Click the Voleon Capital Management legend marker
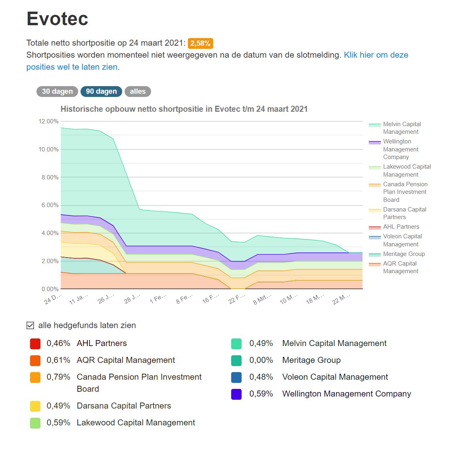Image resolution: width=476 pixels, height=451 pixels. pos(374,236)
